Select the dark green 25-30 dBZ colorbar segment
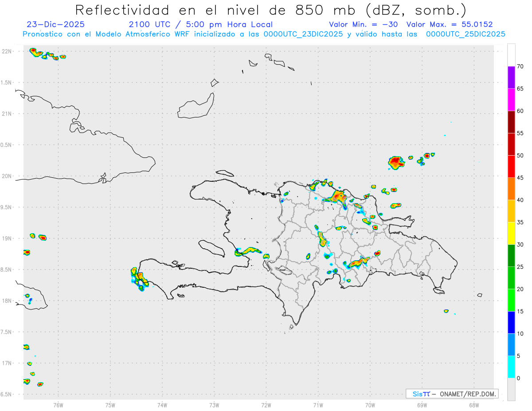This screenshot has height=411, width=532. 511,256
